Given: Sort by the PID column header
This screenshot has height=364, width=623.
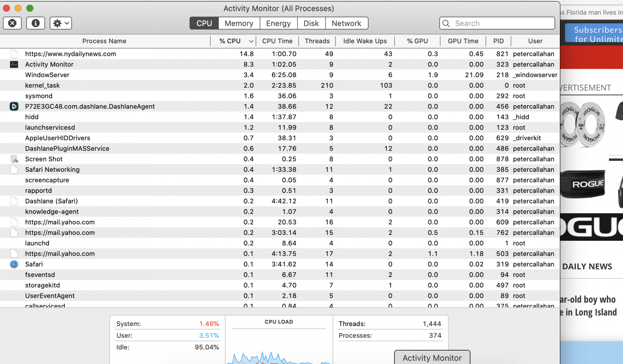Looking at the screenshot, I should tap(498, 41).
